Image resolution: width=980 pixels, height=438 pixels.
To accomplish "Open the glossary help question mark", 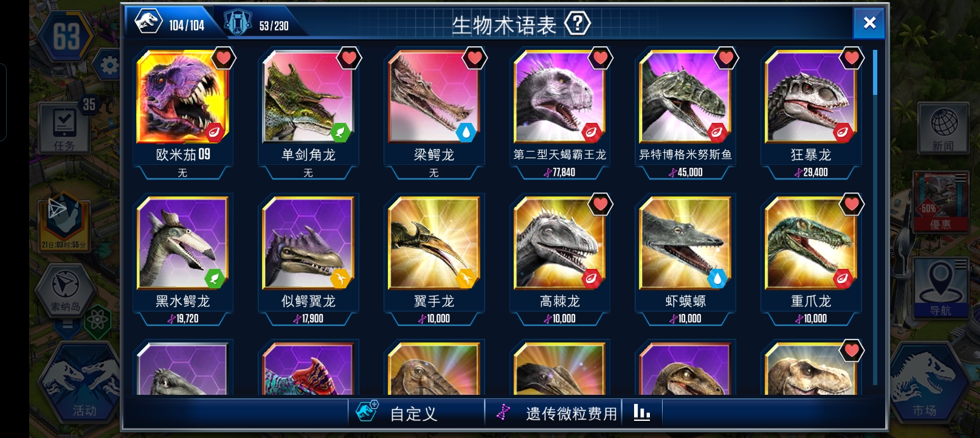I will point(578,24).
